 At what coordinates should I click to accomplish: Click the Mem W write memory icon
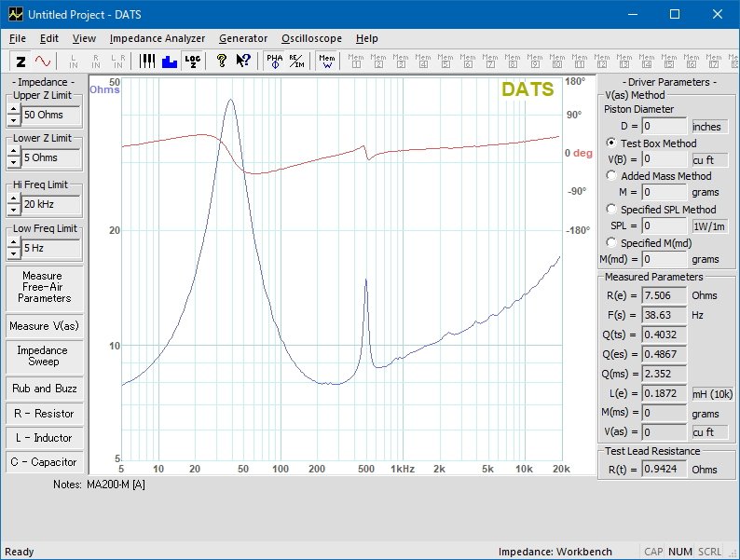pyautogui.click(x=327, y=61)
